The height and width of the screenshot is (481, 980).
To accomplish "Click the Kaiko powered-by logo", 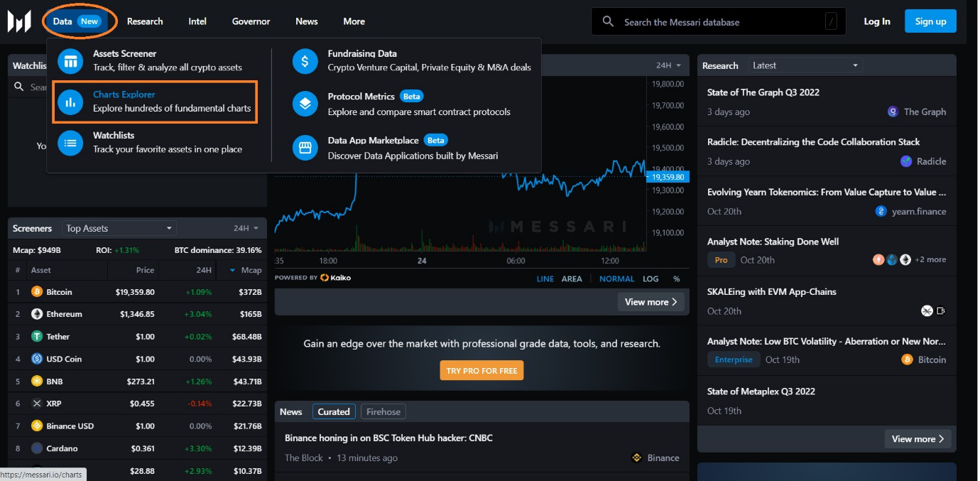I will click(x=335, y=278).
